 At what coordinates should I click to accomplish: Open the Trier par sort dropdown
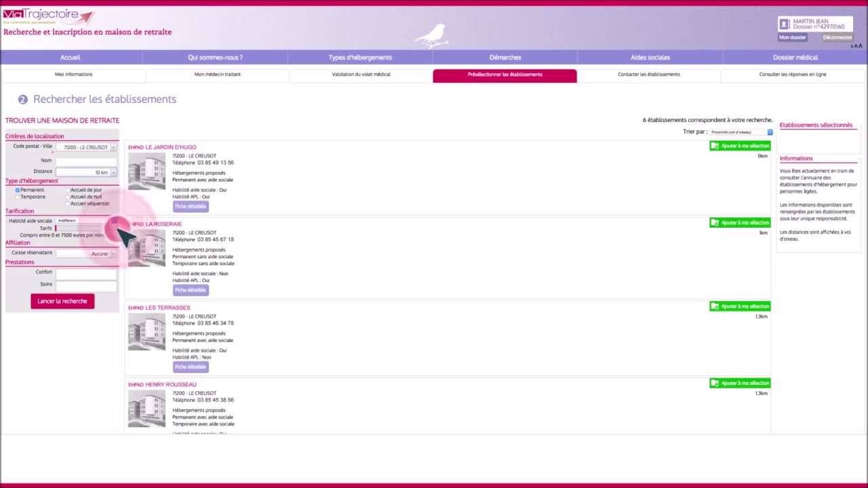741,132
